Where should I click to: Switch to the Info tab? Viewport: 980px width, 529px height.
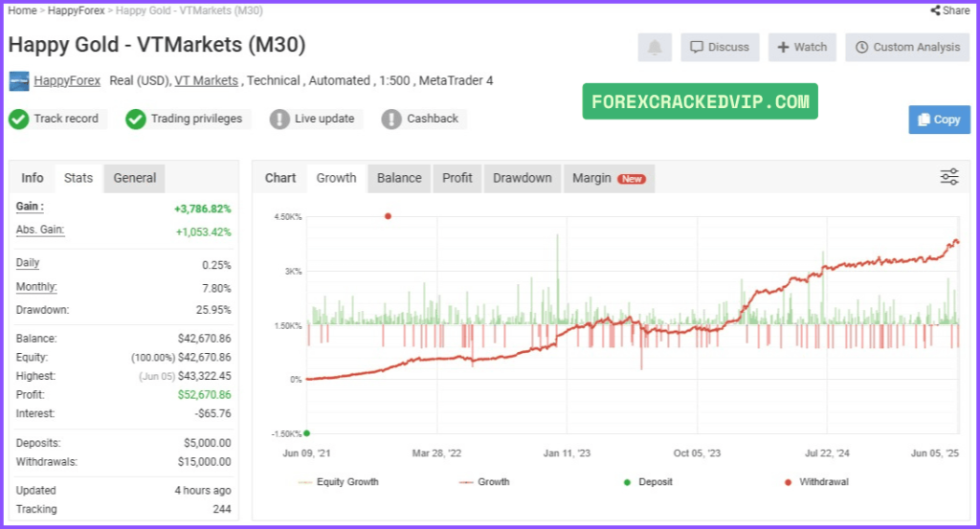click(x=33, y=178)
